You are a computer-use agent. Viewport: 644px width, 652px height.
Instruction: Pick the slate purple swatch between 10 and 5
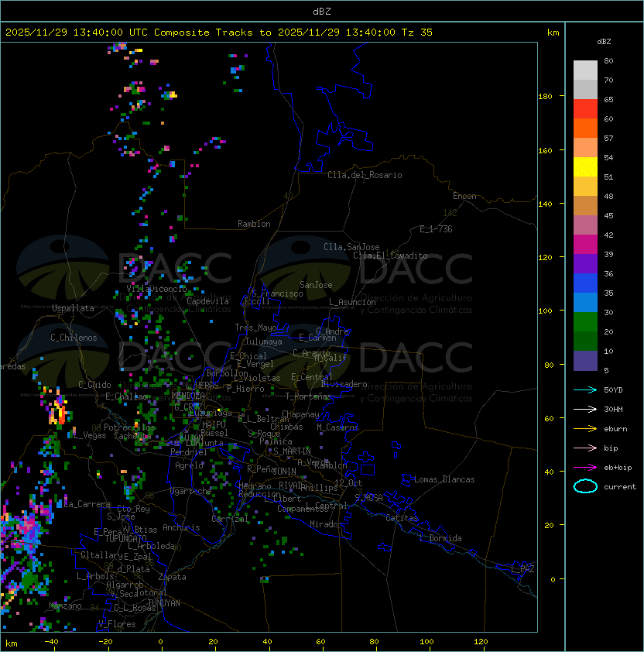tap(585, 361)
